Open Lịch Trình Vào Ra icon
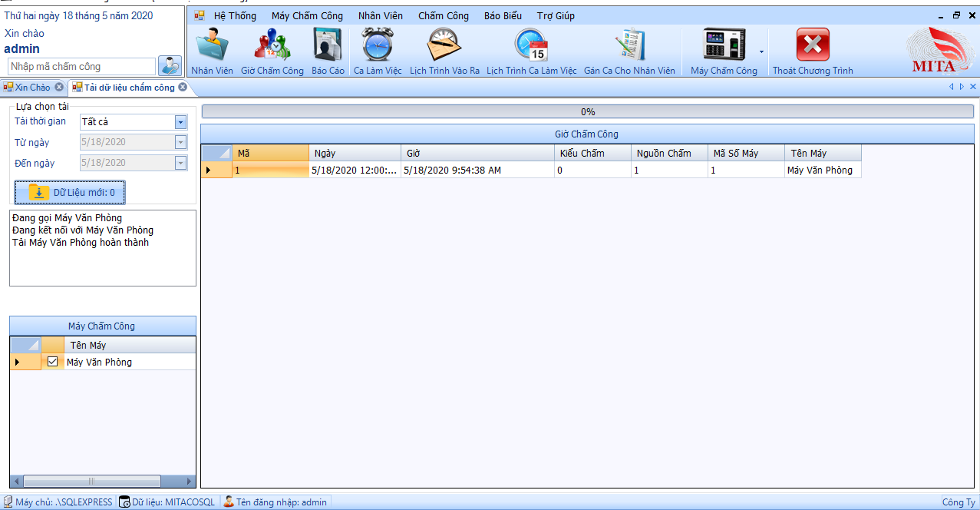 tap(444, 45)
